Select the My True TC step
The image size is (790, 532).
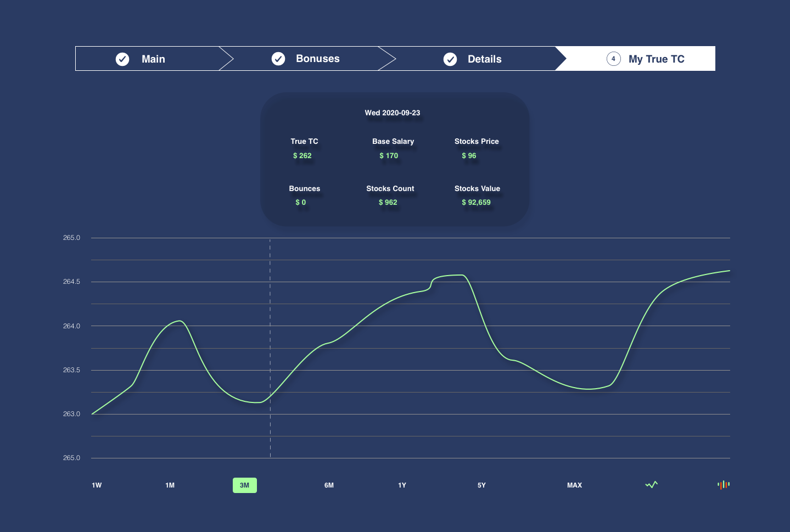click(x=656, y=59)
